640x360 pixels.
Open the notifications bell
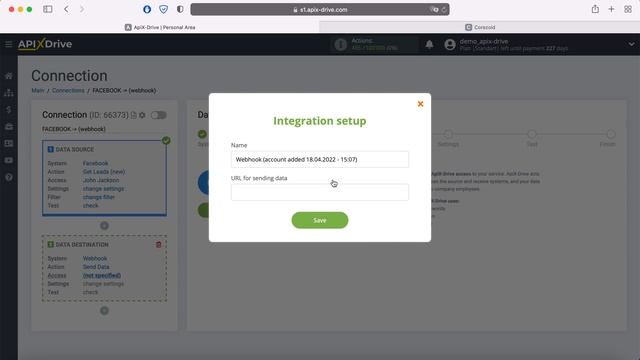coord(429,44)
